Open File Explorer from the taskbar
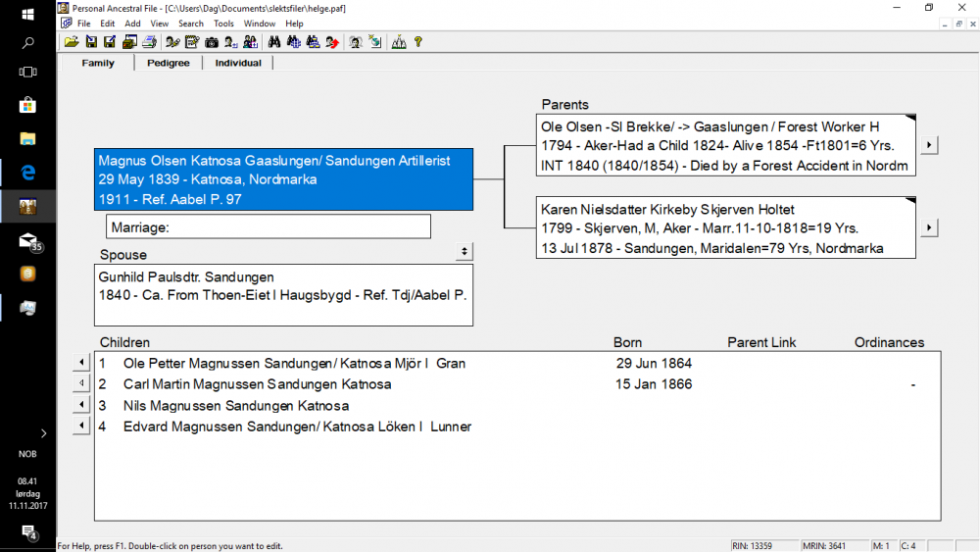The height and width of the screenshot is (552, 980). [27, 139]
